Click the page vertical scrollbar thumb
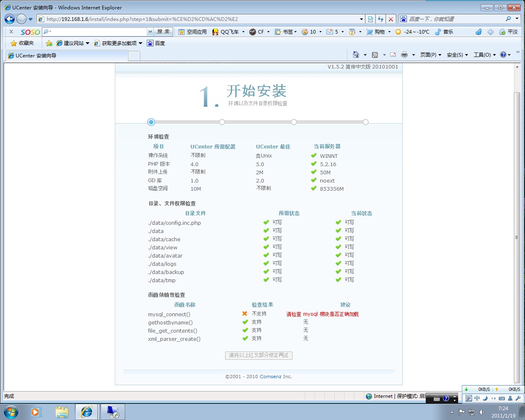 pos(517,237)
